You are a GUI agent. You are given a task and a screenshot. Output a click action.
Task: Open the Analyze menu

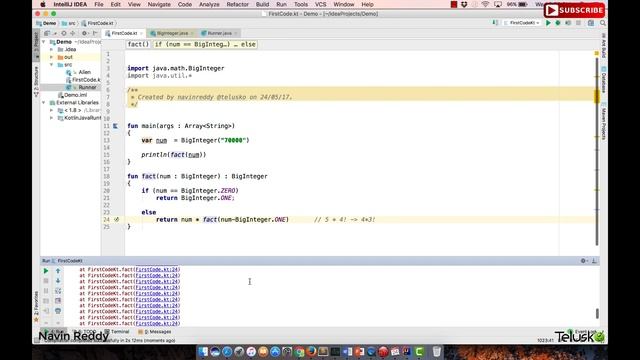pos(209,4)
